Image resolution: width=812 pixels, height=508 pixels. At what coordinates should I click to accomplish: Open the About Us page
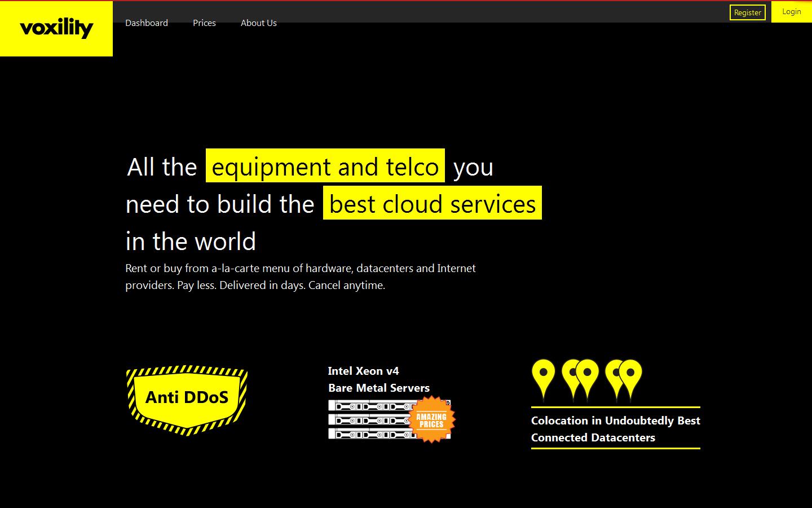(x=258, y=23)
